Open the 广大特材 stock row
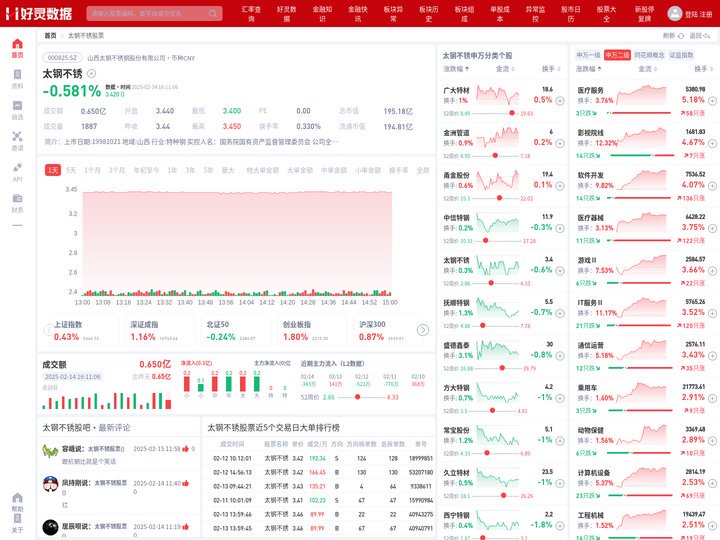The width and height of the screenshot is (720, 540). point(502,101)
